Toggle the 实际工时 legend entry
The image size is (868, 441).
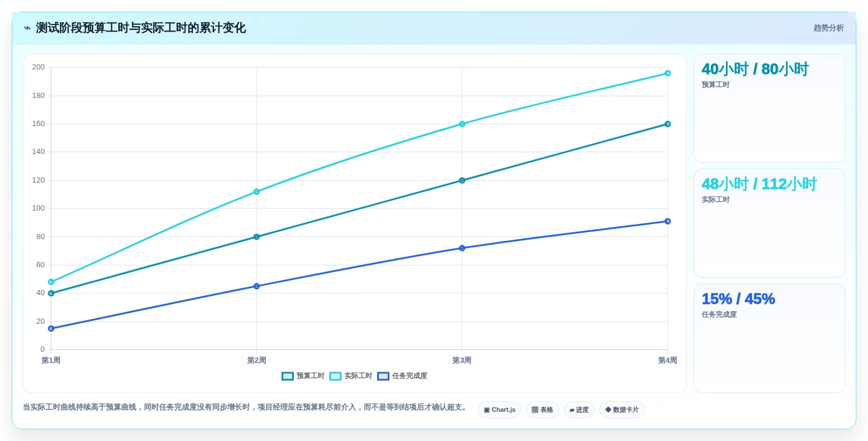[x=351, y=376]
